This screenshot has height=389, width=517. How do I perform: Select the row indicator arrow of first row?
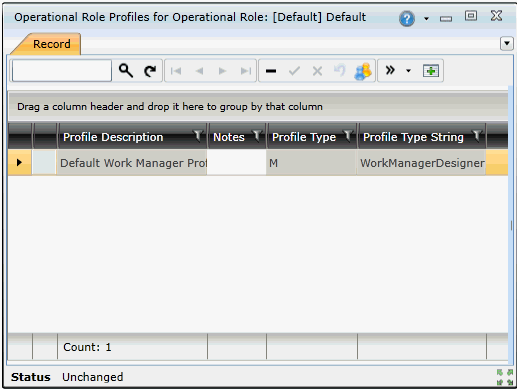tap(19, 162)
